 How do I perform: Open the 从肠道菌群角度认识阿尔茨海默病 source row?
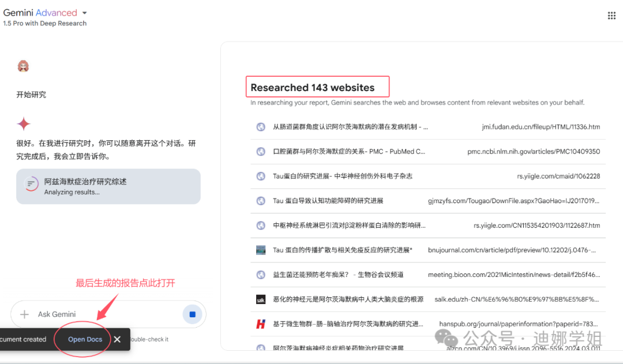(x=428, y=127)
